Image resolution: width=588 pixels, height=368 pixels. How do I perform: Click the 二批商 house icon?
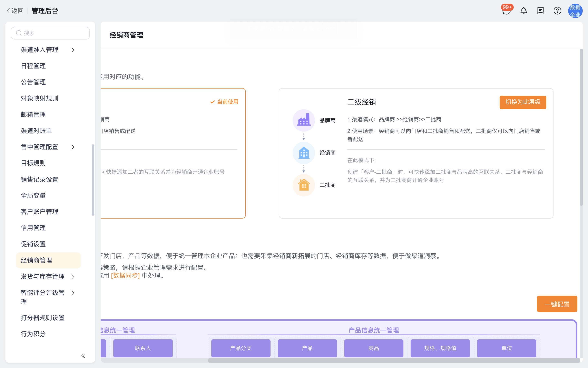[x=304, y=185]
